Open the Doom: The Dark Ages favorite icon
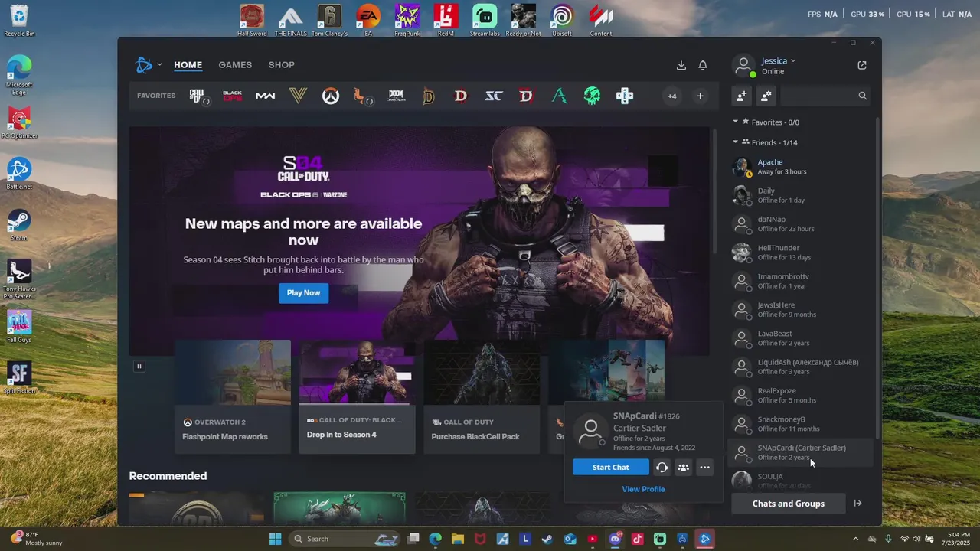 (x=396, y=96)
